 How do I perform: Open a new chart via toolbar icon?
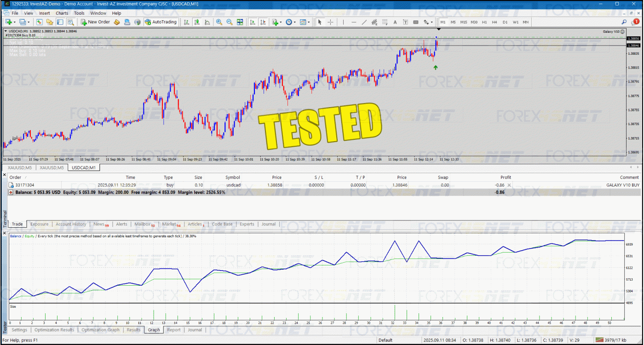[x=9, y=22]
